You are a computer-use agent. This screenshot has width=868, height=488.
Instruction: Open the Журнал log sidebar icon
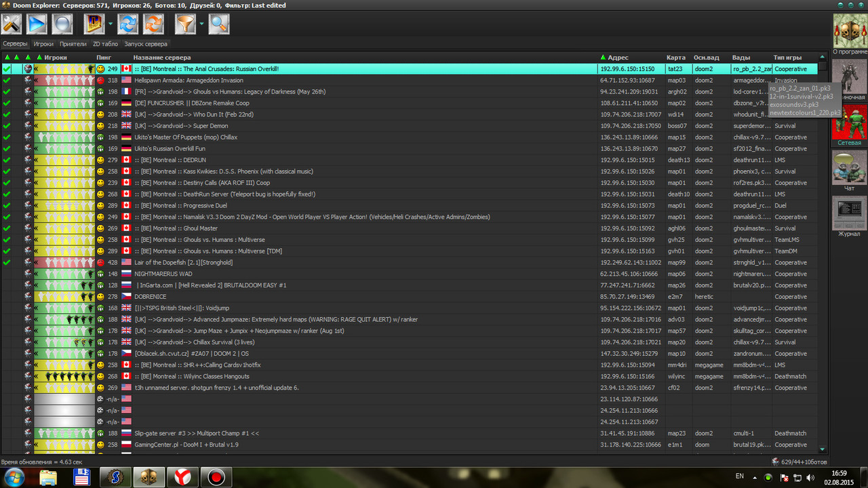[850, 216]
